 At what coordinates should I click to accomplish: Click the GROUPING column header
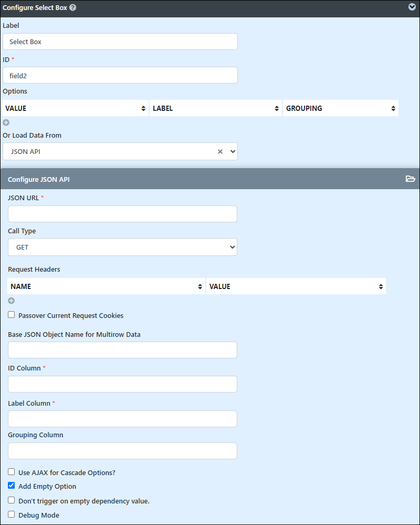pyautogui.click(x=341, y=108)
